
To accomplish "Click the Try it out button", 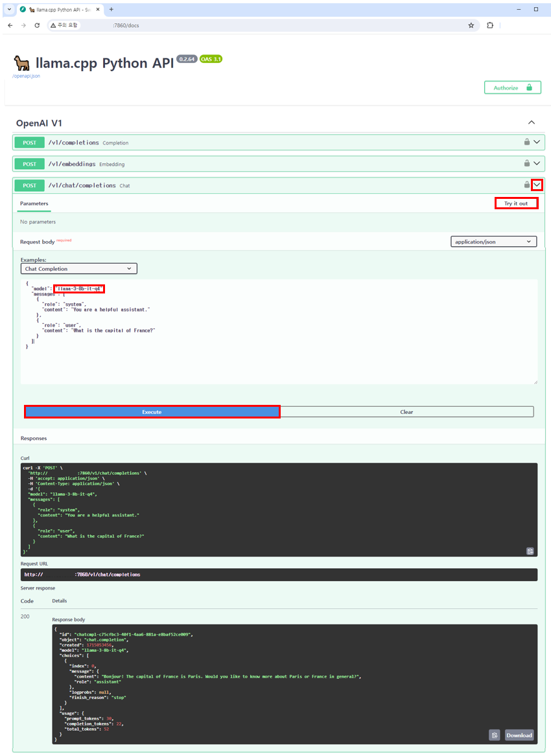I will click(516, 203).
